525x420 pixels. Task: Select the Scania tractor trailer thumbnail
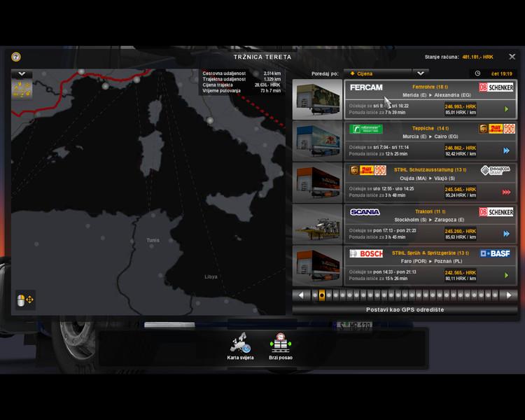point(317,224)
